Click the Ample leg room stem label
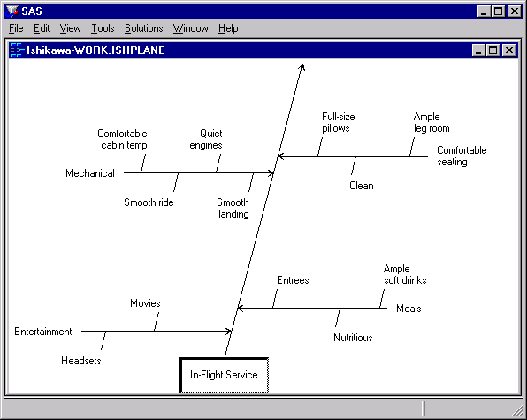 point(432,122)
